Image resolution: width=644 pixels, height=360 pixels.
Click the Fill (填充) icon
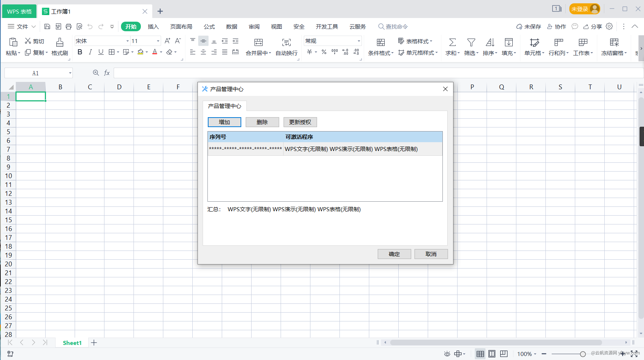pos(509,42)
